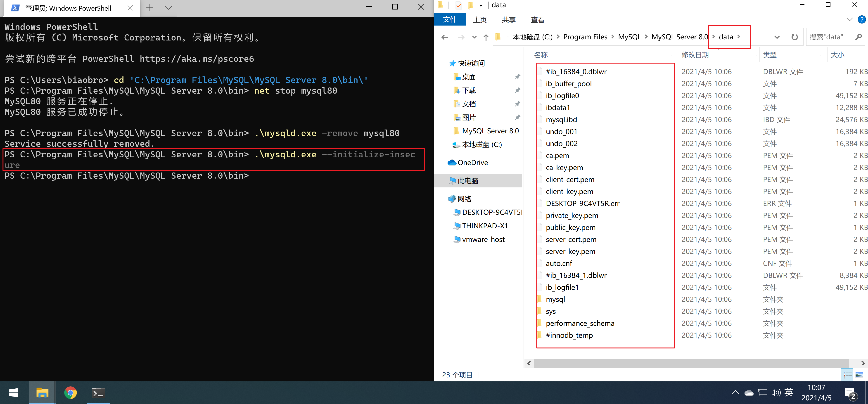Open the 主页 ribbon tab
This screenshot has height=404, width=868.
click(x=479, y=19)
